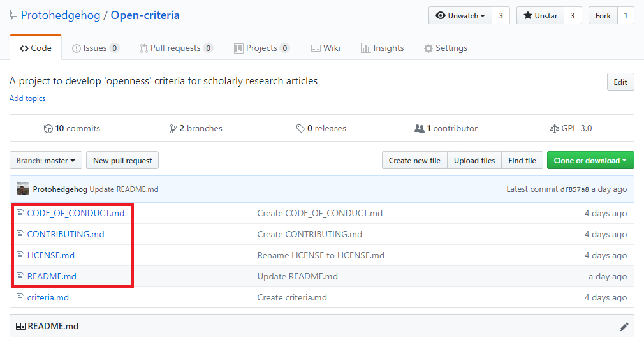This screenshot has height=347, width=644.
Task: Open the criteria.md file
Action: click(48, 297)
